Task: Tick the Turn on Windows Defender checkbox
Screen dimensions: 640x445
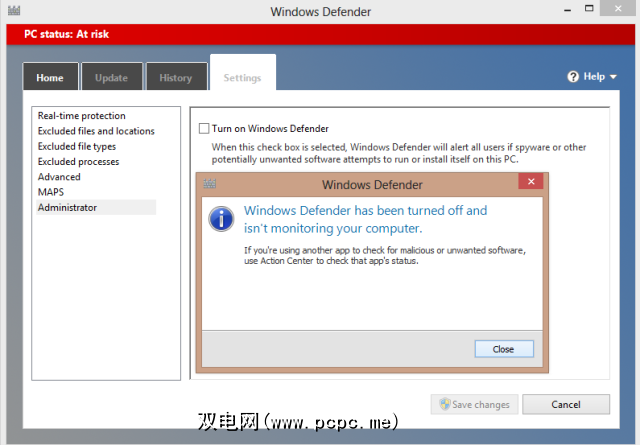Action: (x=204, y=129)
